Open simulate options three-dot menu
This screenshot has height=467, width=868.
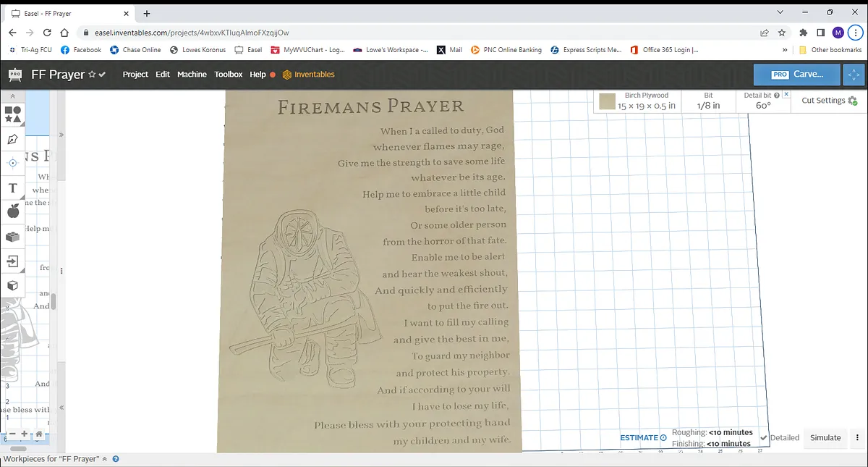(x=858, y=437)
